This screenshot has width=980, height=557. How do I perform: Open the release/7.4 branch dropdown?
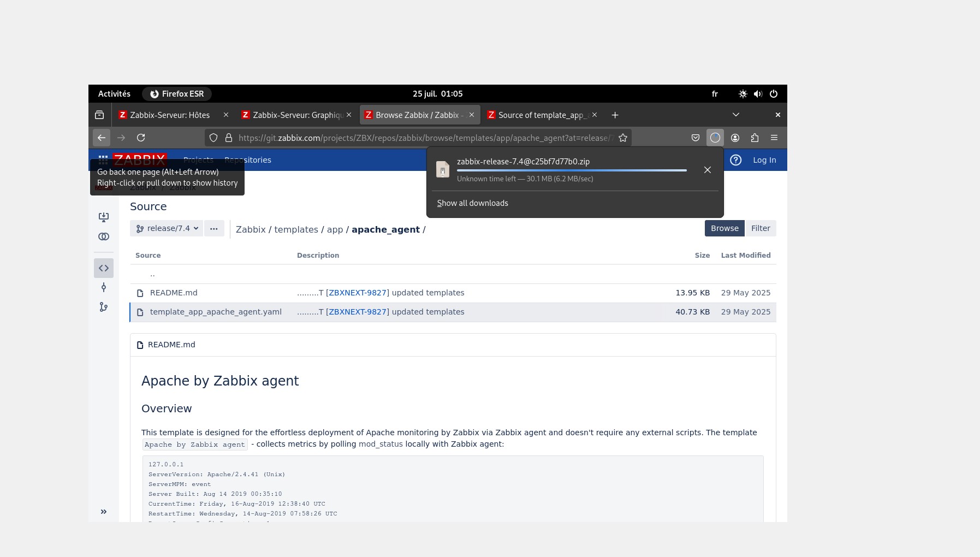click(x=167, y=228)
